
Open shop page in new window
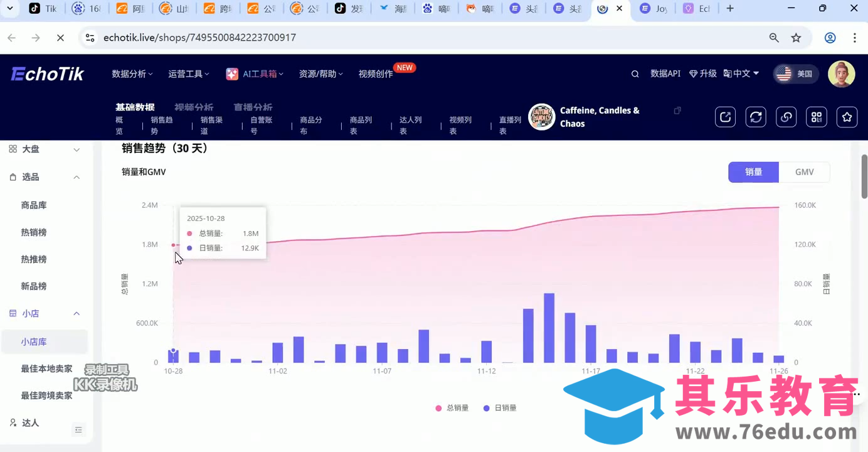click(725, 117)
